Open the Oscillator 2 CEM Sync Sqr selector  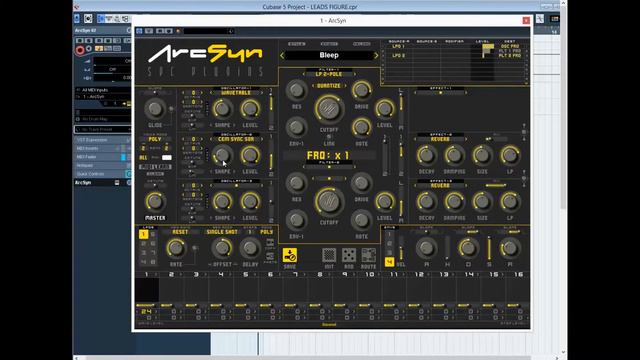[236, 140]
